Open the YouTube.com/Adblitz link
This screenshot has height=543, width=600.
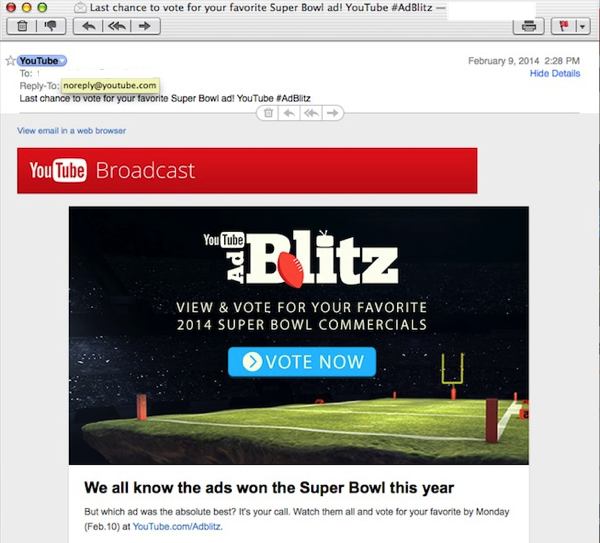tap(177, 527)
